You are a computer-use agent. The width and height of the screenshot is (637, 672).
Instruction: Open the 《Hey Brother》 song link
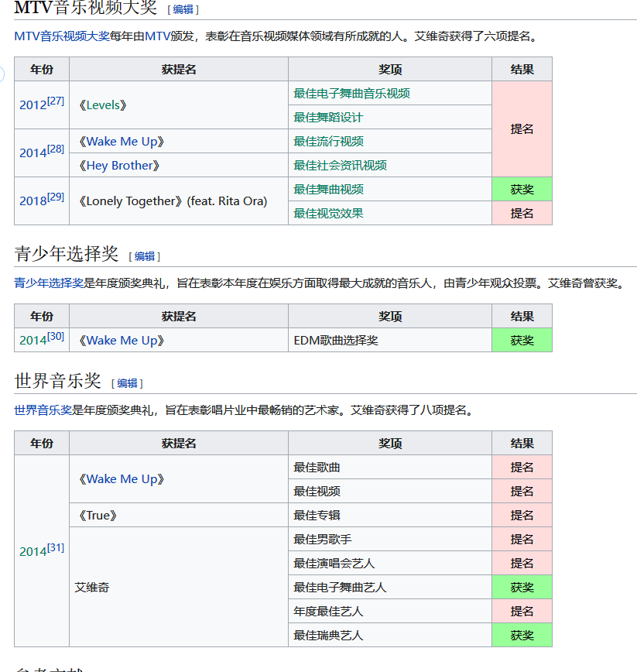[x=119, y=166]
